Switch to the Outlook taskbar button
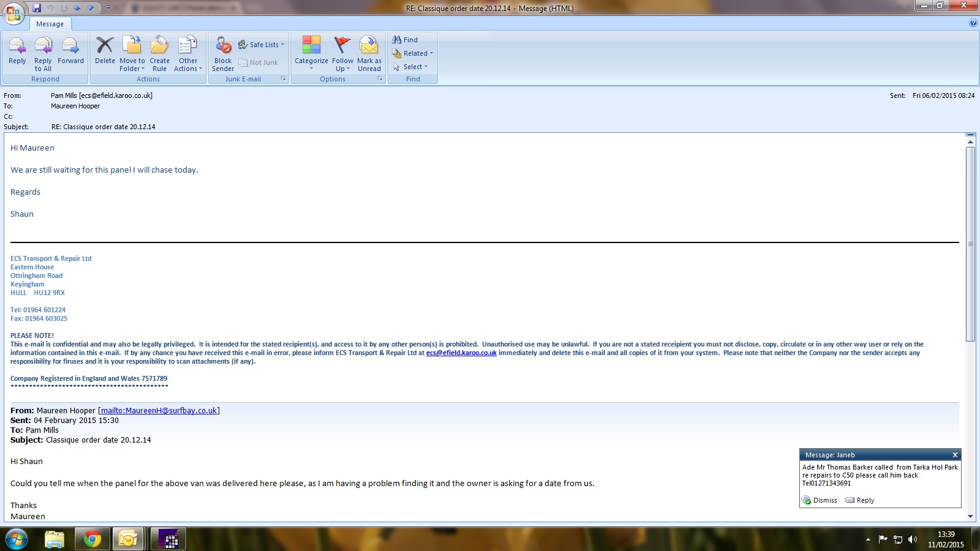The width and height of the screenshot is (980, 551). click(x=129, y=539)
